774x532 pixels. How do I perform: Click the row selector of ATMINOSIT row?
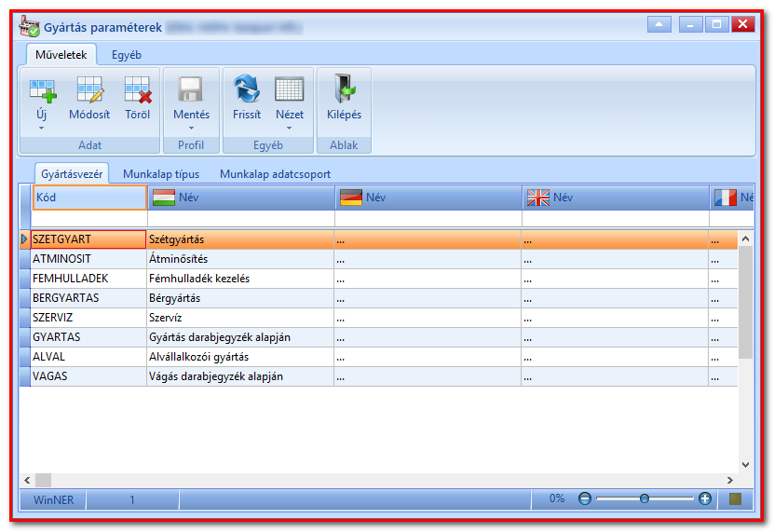[x=24, y=259]
